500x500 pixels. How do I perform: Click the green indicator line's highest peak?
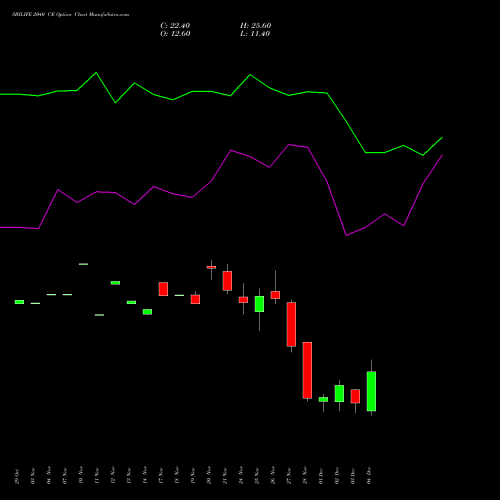(96, 72)
